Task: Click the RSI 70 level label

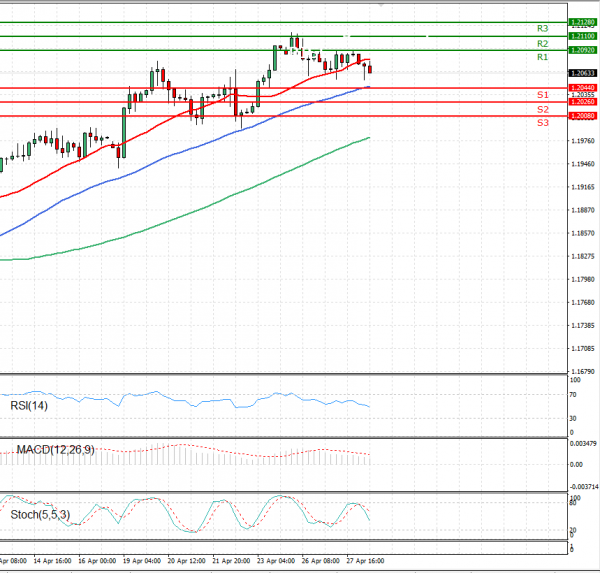Action: (573, 395)
